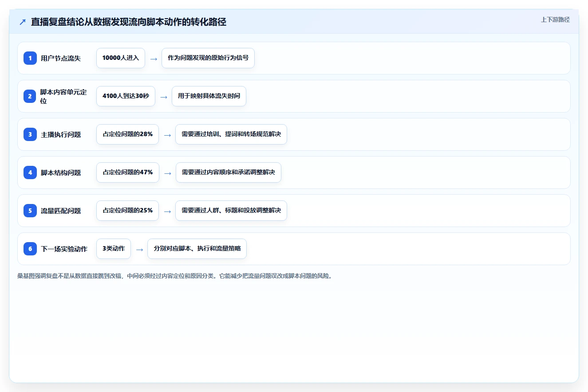Click the 需要通过人群、标题和投放调整解决 chip
This screenshot has width=588, height=392.
(x=231, y=211)
